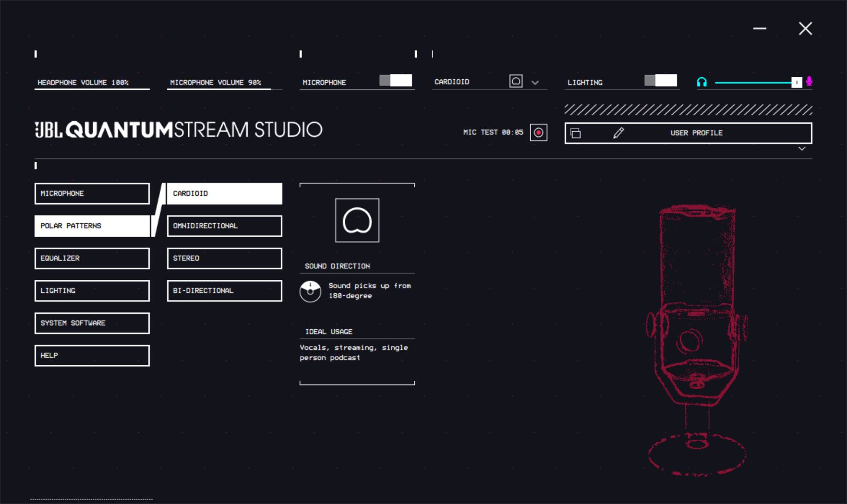This screenshot has width=847, height=504.
Task: Click the sound direction circle icon
Action: point(310,291)
